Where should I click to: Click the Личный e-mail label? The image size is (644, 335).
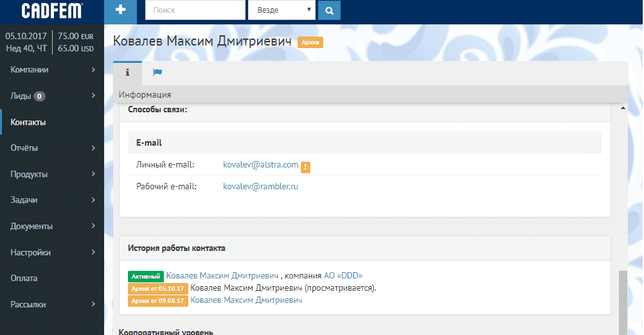tap(165, 165)
